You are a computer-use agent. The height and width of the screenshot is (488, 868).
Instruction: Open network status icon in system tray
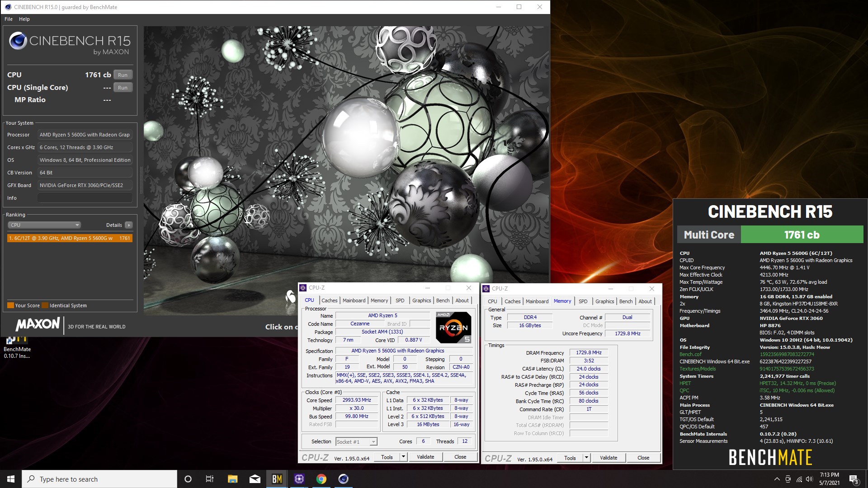click(799, 479)
